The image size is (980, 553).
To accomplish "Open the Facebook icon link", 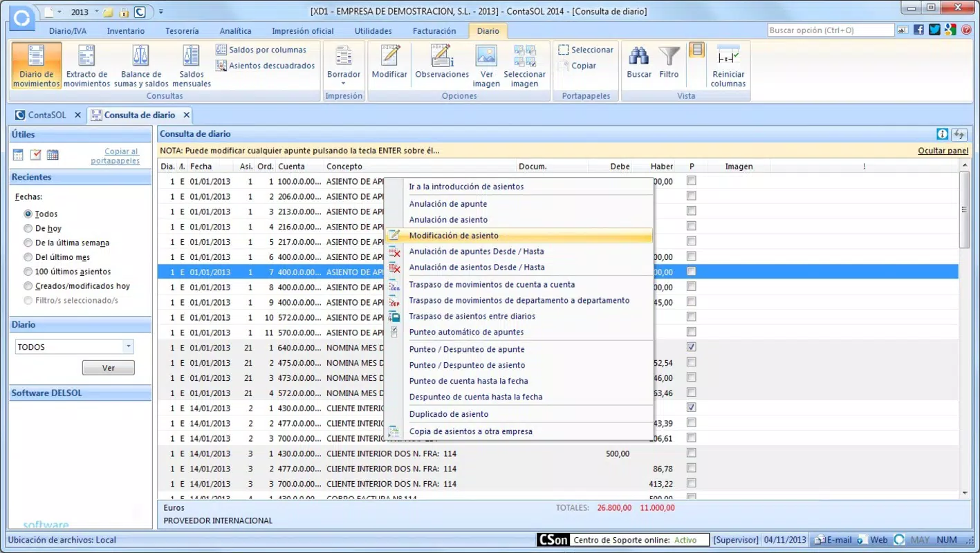I will pyautogui.click(x=918, y=30).
